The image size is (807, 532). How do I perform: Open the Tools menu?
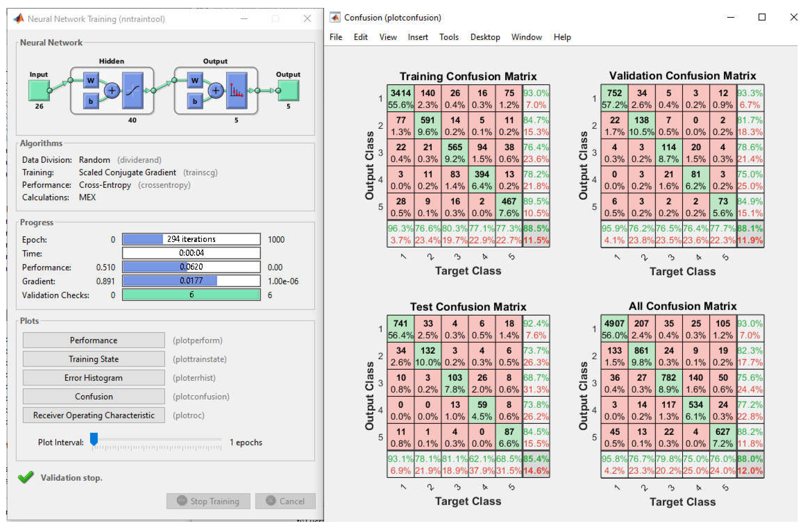(449, 37)
